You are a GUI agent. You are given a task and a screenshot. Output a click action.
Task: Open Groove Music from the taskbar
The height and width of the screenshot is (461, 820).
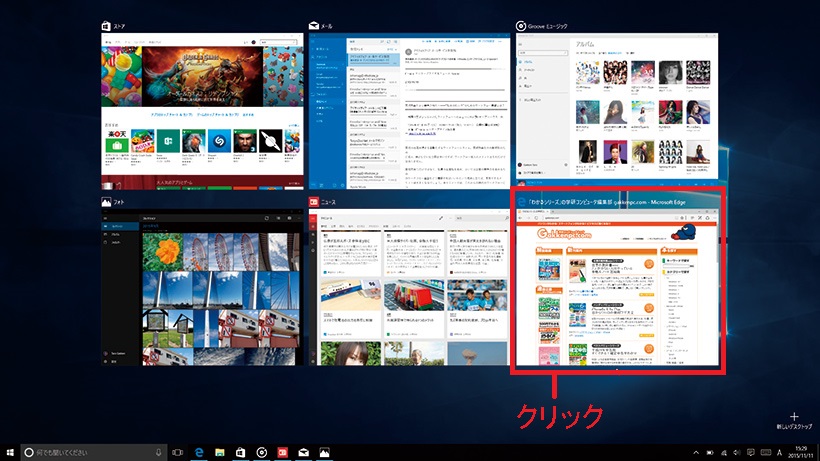click(x=261, y=452)
